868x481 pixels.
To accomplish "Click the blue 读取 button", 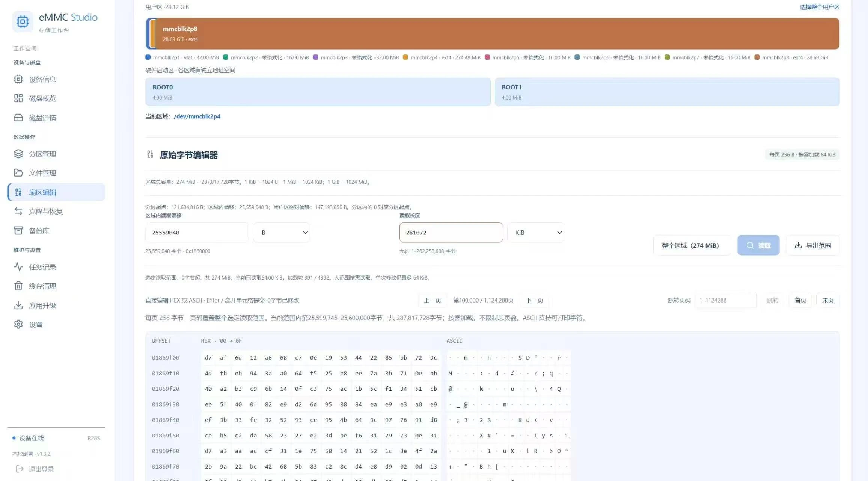I will (758, 245).
